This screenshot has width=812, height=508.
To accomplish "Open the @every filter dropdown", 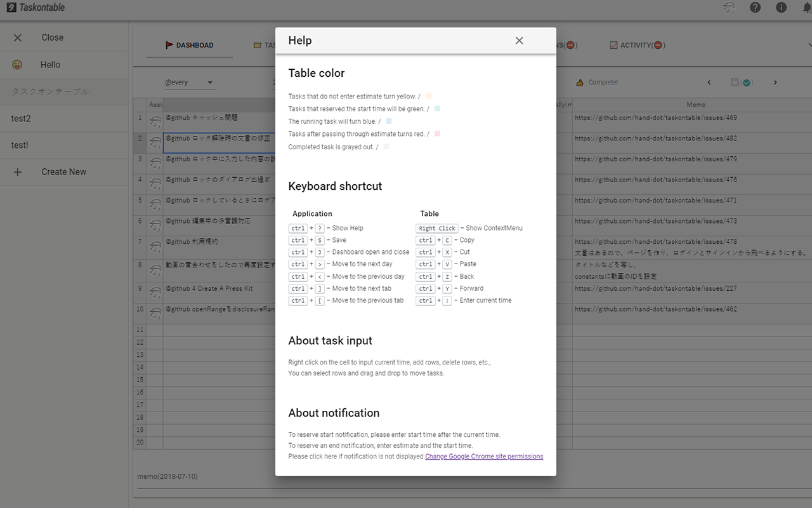I will click(x=190, y=82).
